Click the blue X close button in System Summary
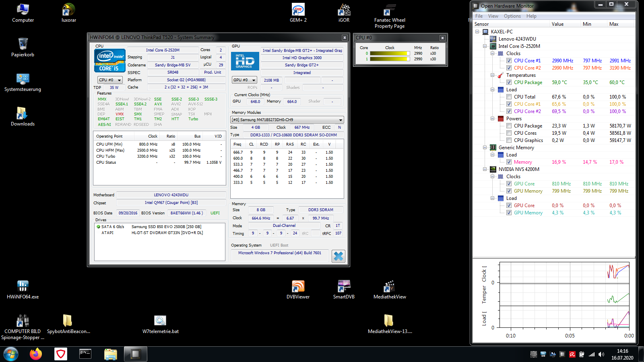 339,256
